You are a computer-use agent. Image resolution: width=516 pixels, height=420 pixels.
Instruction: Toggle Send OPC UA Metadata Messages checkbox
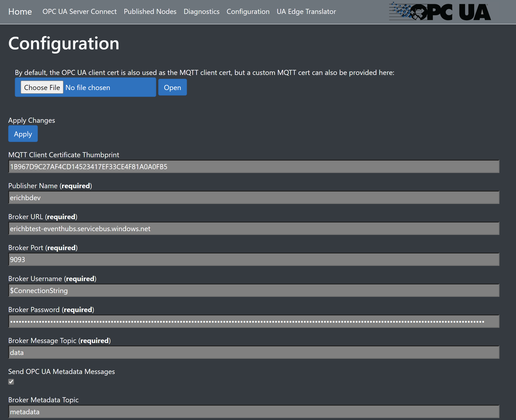click(x=11, y=382)
